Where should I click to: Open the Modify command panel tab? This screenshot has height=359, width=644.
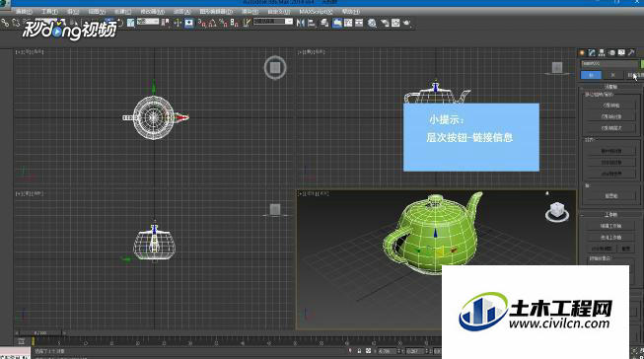point(592,52)
